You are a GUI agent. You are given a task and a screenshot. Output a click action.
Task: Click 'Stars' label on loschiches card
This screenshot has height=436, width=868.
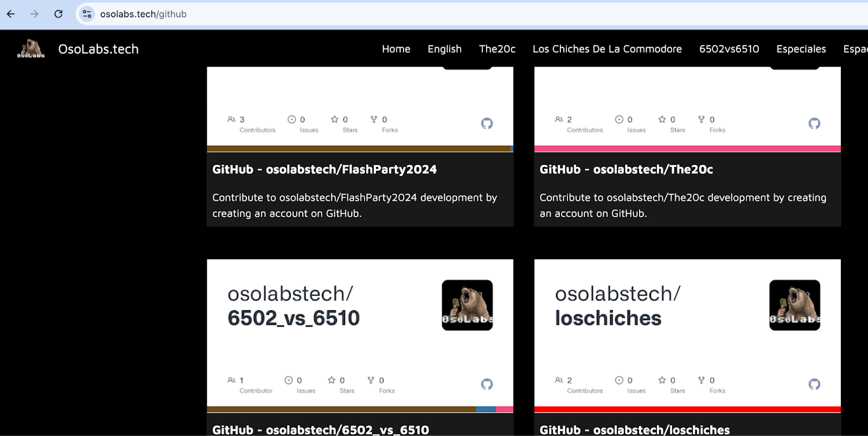[678, 391]
